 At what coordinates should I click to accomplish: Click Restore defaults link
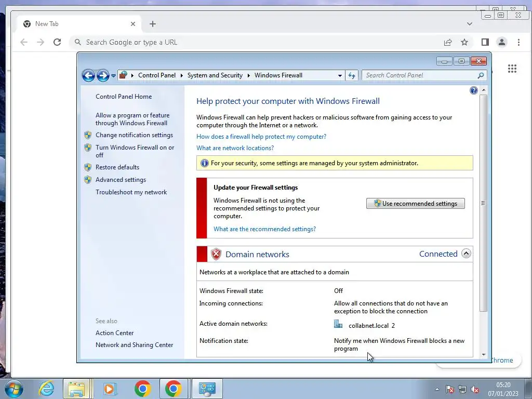point(117,167)
